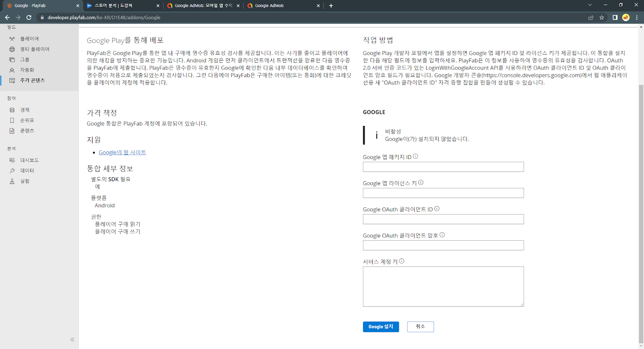This screenshot has width=644, height=349.
Task: Click the 데이터 sidebar icon
Action: coord(12,171)
